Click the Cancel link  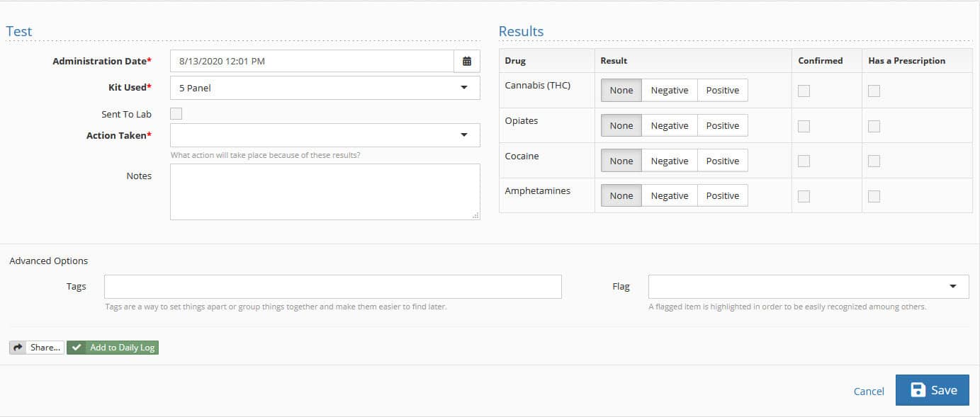tap(868, 391)
